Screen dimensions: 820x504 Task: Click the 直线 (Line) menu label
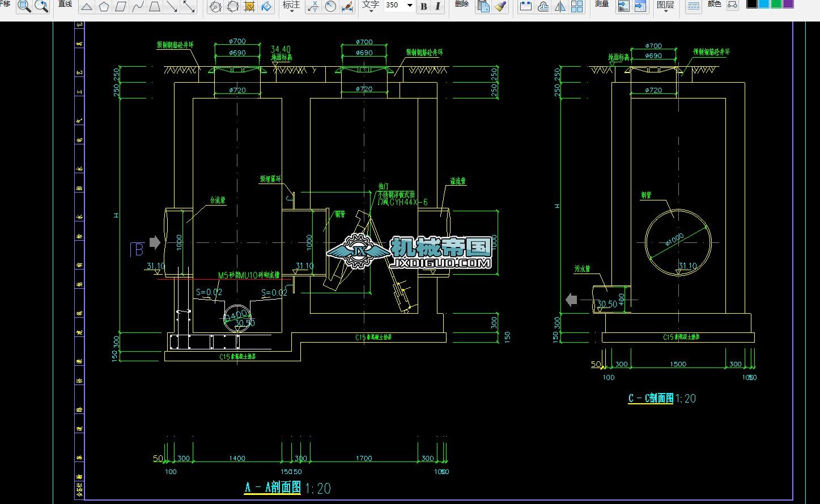pos(65,4)
